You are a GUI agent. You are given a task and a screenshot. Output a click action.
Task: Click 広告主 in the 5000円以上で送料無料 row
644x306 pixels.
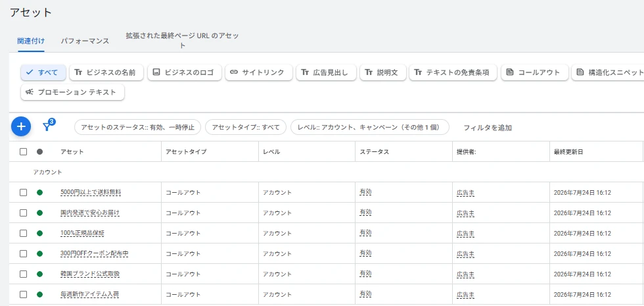click(x=465, y=192)
